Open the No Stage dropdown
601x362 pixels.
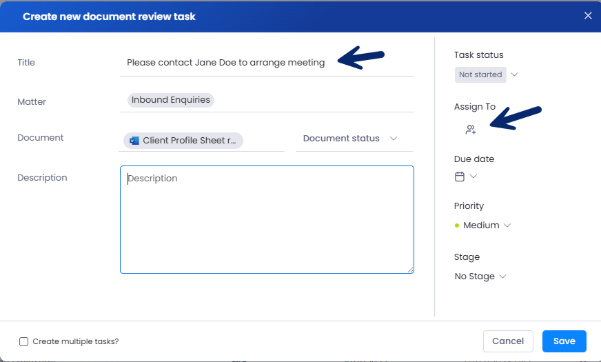[480, 276]
